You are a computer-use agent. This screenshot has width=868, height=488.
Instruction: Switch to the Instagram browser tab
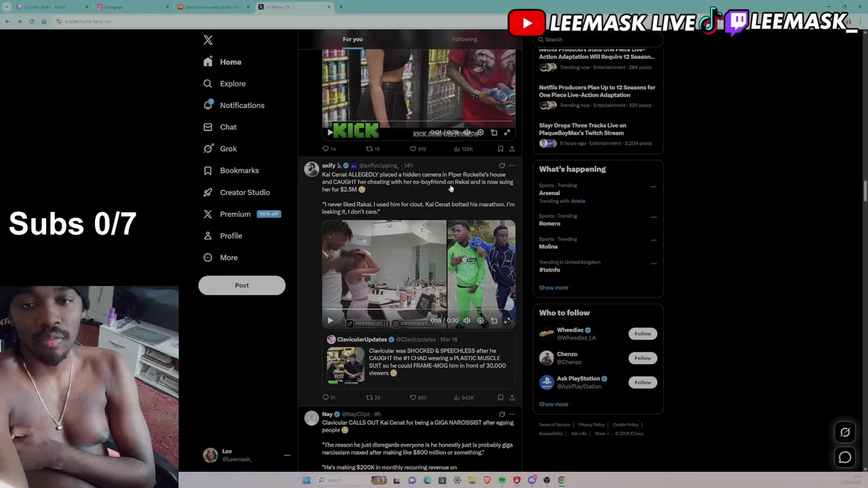[132, 7]
